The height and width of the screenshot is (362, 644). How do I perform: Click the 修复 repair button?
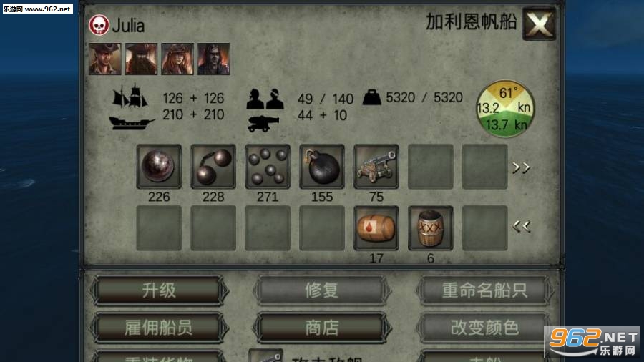[321, 290]
